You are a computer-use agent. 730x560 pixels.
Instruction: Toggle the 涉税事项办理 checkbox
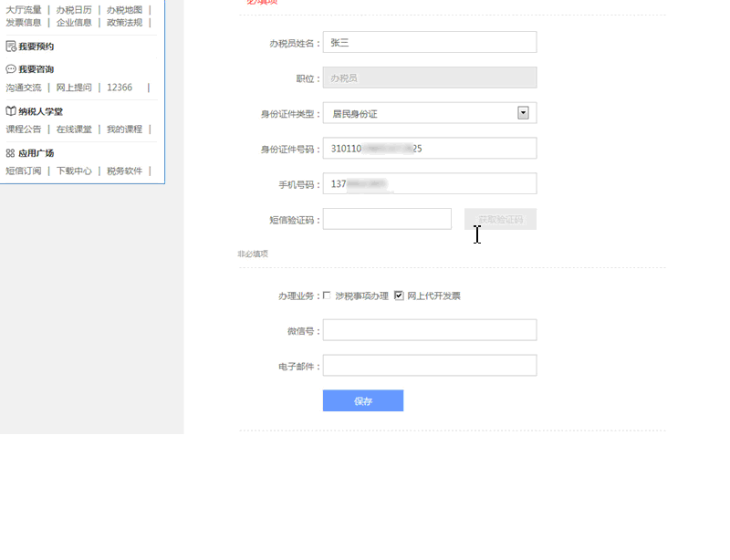click(x=328, y=296)
